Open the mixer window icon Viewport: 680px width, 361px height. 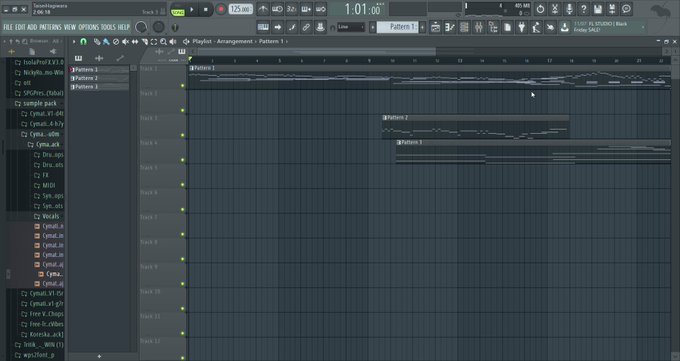478,27
